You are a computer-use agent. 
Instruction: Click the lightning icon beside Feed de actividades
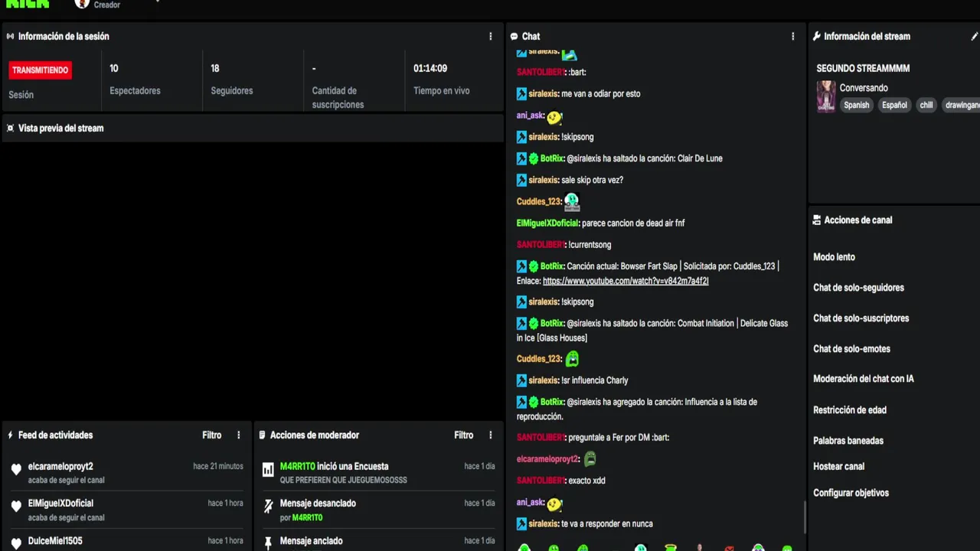click(10, 435)
